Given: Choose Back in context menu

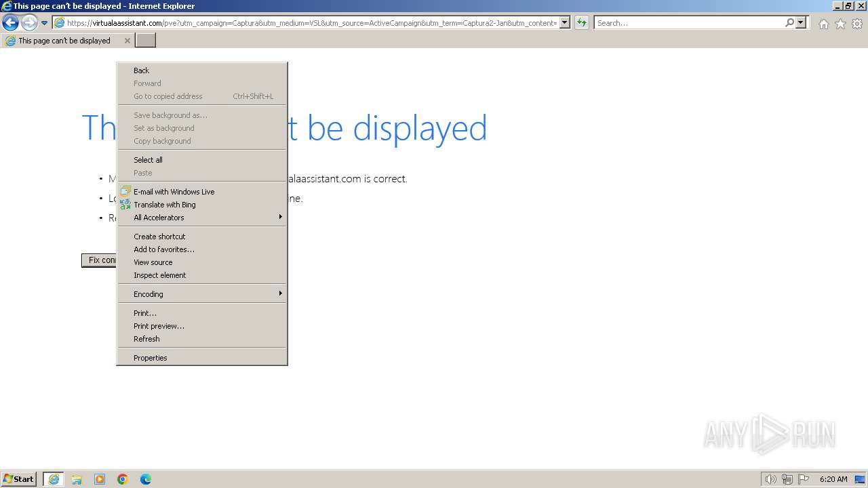Looking at the screenshot, I should (202, 70).
